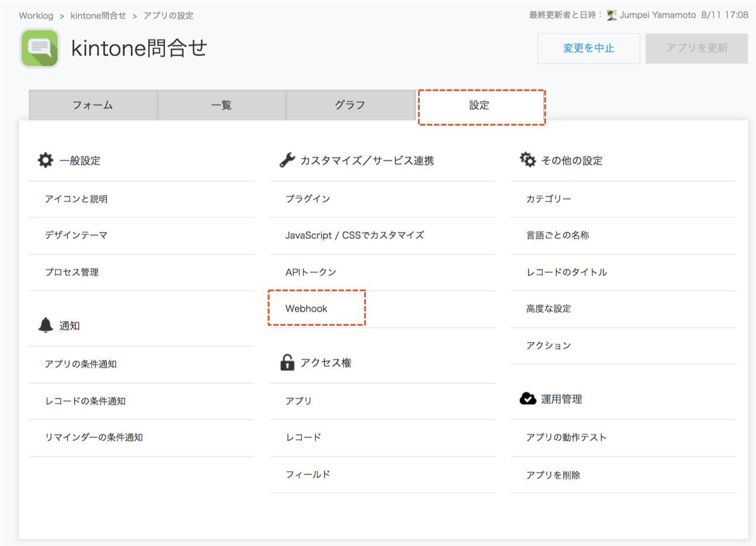This screenshot has height=546, width=756.
Task: Click the gear icon beside 一般設定
Action: [46, 160]
